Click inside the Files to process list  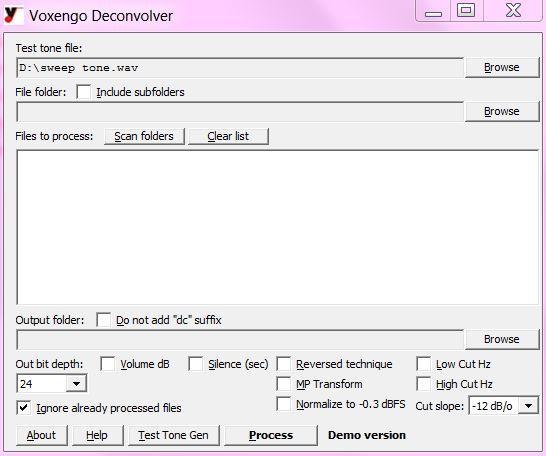pyautogui.click(x=278, y=227)
